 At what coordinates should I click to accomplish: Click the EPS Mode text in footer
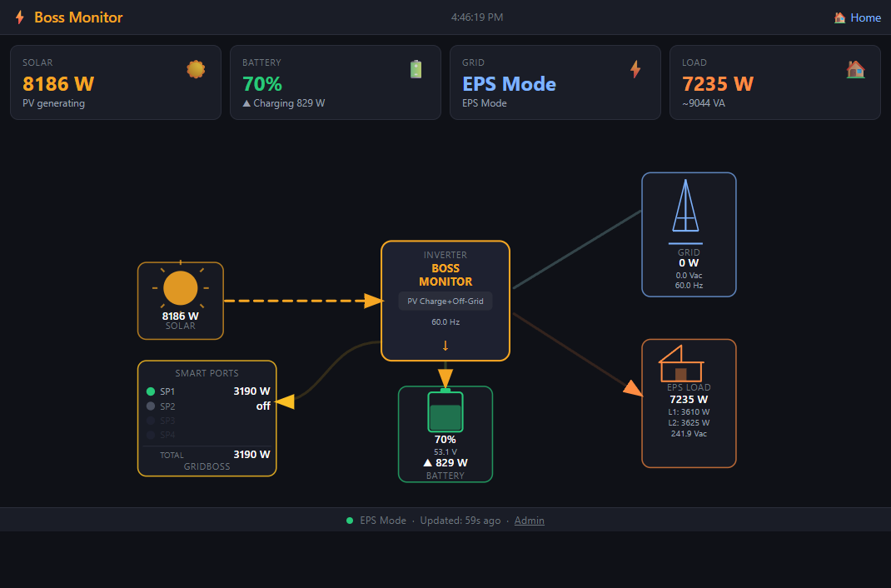[383, 521]
